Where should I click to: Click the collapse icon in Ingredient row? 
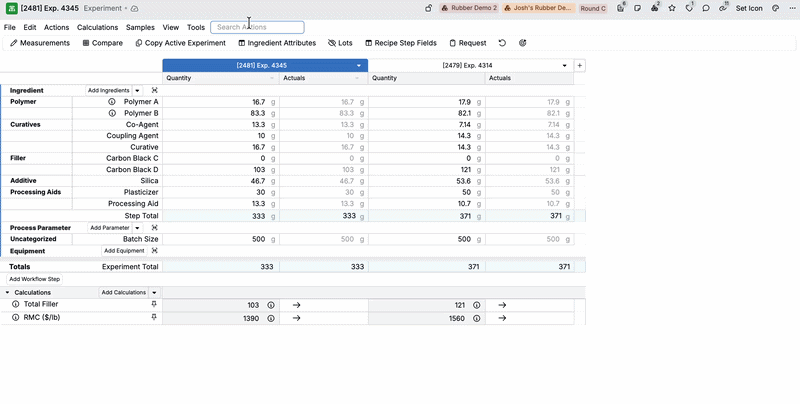[x=154, y=90]
